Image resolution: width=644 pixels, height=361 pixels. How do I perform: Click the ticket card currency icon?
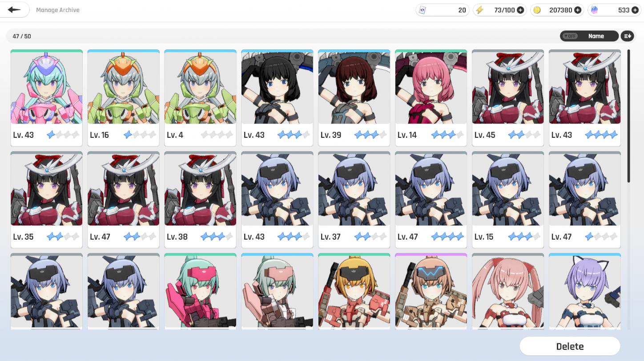[x=423, y=10]
